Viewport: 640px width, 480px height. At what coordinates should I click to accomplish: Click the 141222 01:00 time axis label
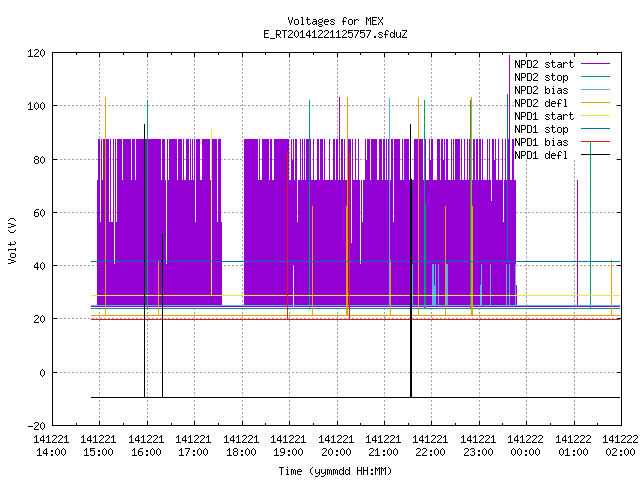573,446
